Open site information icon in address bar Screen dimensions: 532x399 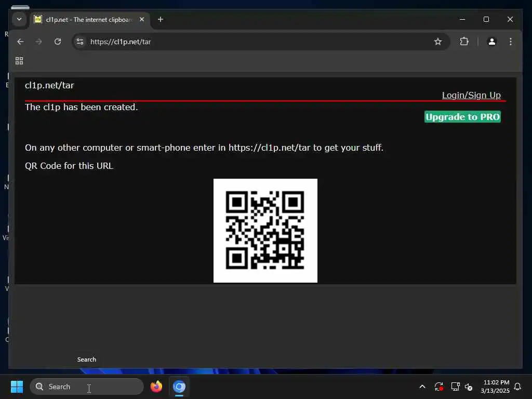80,42
